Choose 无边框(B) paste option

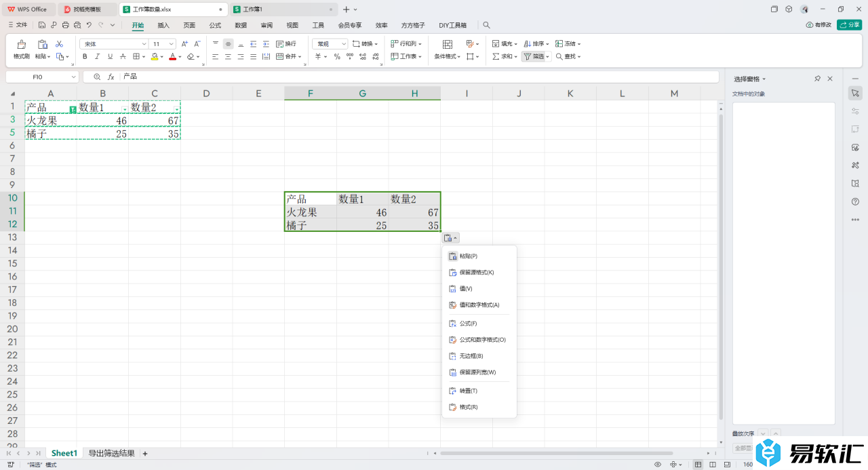479,356
